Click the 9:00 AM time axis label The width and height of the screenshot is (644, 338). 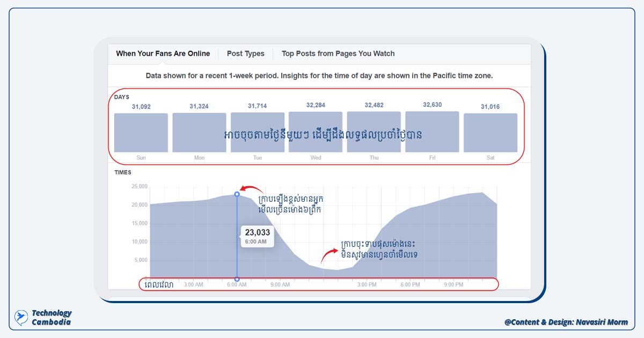(280, 285)
